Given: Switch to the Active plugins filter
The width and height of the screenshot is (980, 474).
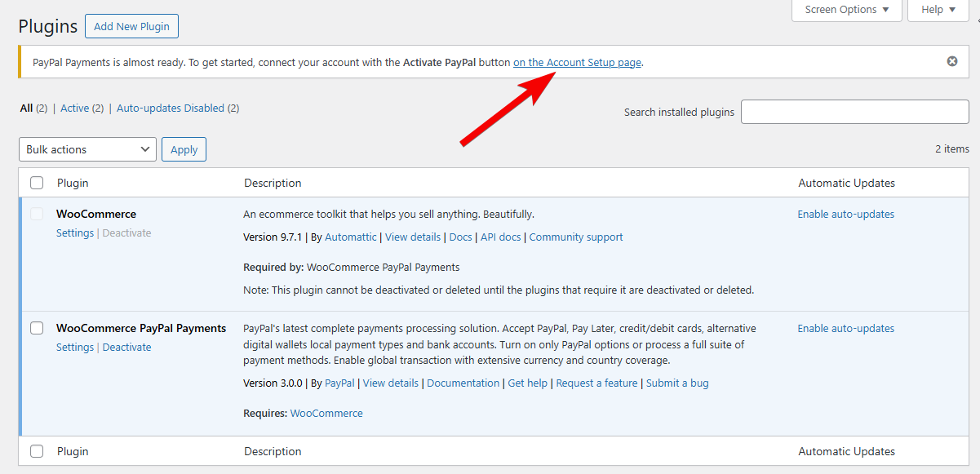Looking at the screenshot, I should click(x=75, y=107).
